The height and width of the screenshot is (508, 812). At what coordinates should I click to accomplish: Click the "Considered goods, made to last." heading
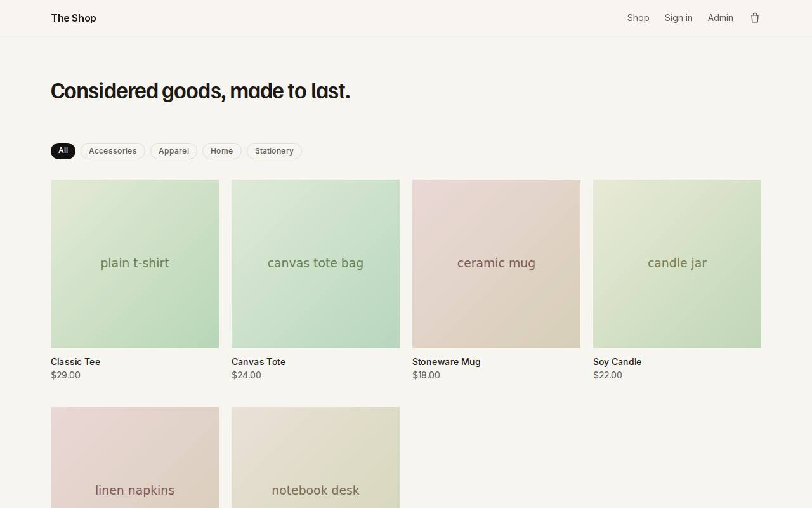point(200,91)
